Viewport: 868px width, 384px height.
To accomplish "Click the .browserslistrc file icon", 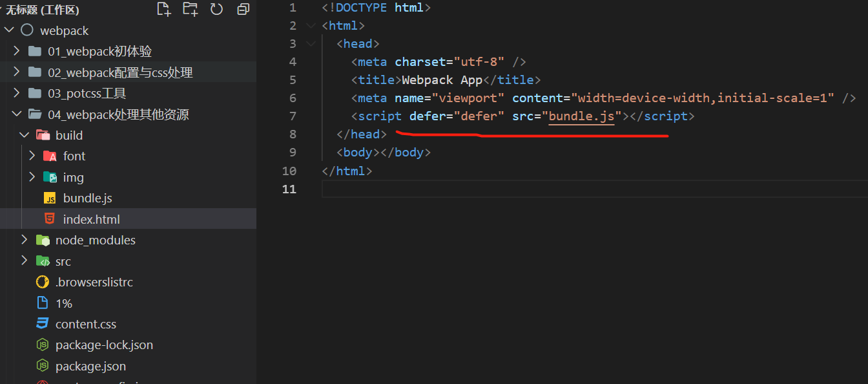I will coord(43,282).
